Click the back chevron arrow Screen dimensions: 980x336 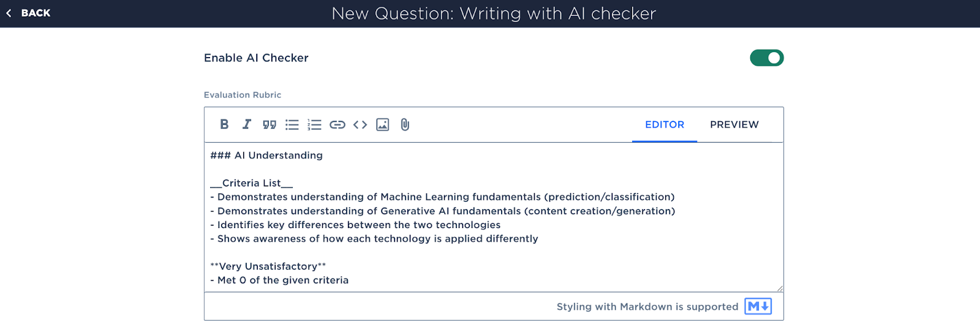point(9,13)
